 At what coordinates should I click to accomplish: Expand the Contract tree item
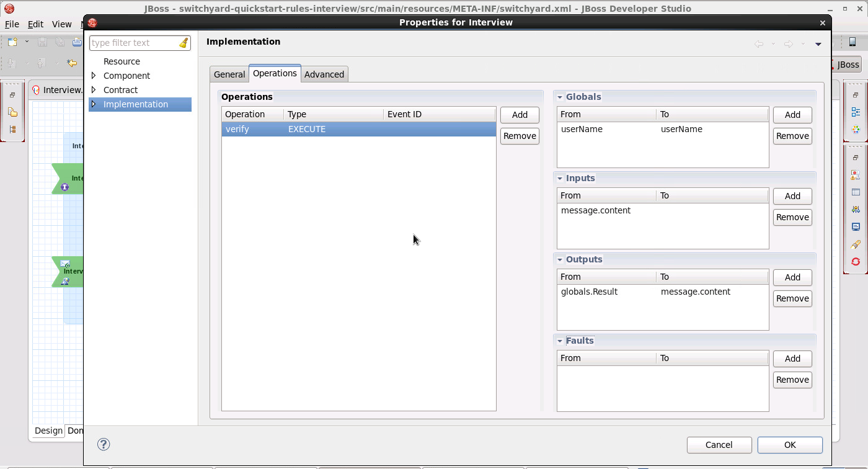(94, 89)
